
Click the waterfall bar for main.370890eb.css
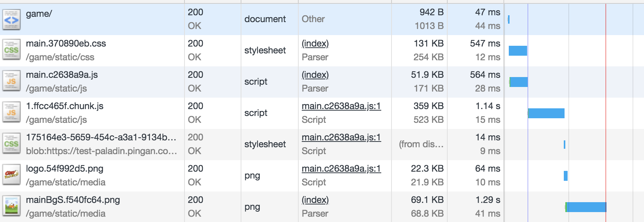coord(518,51)
